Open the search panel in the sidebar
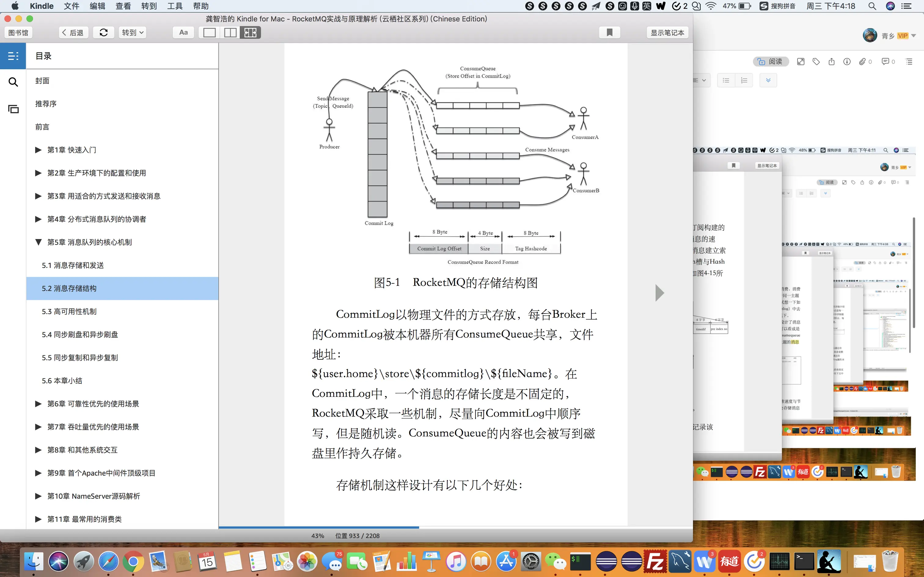Screen dimensions: 924x577 13,82
